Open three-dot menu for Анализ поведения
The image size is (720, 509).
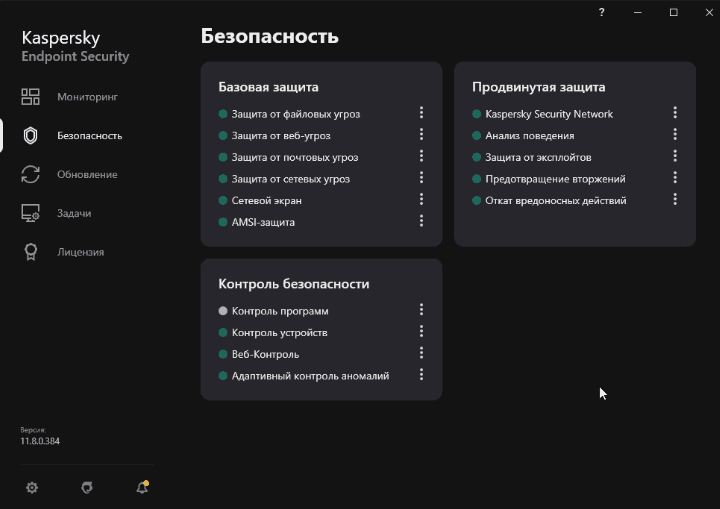click(675, 135)
